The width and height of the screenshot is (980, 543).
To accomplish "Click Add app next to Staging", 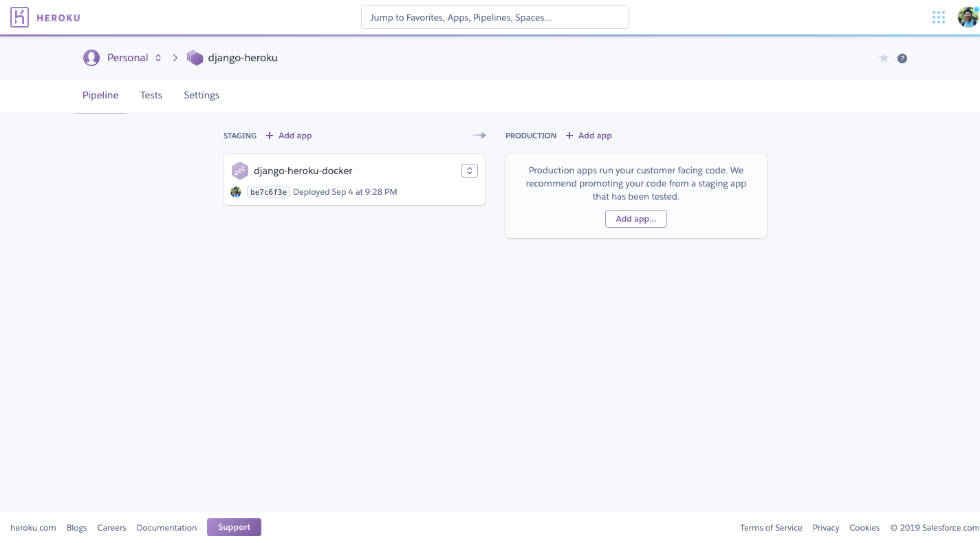I will [x=289, y=136].
